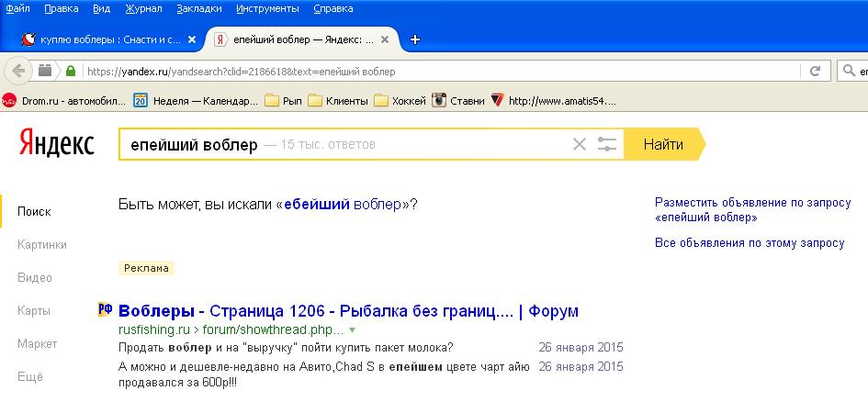Open the Рып bookmarks folder
Image resolution: width=868 pixels, height=413 pixels.
point(284,101)
